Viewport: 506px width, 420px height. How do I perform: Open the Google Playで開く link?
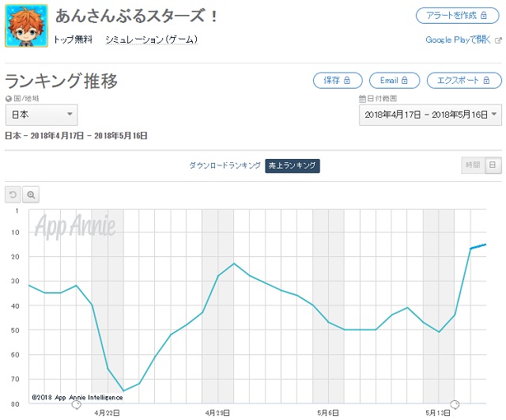[458, 40]
